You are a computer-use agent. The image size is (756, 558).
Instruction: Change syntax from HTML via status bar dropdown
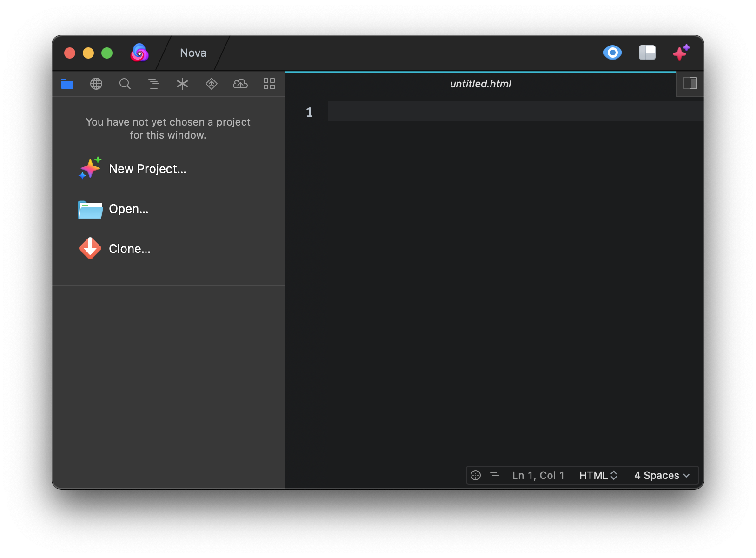pyautogui.click(x=598, y=475)
